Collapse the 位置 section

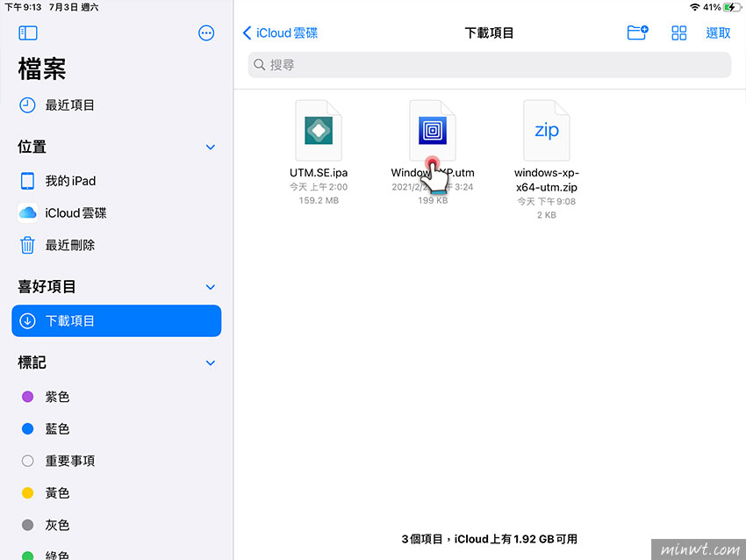click(x=211, y=147)
